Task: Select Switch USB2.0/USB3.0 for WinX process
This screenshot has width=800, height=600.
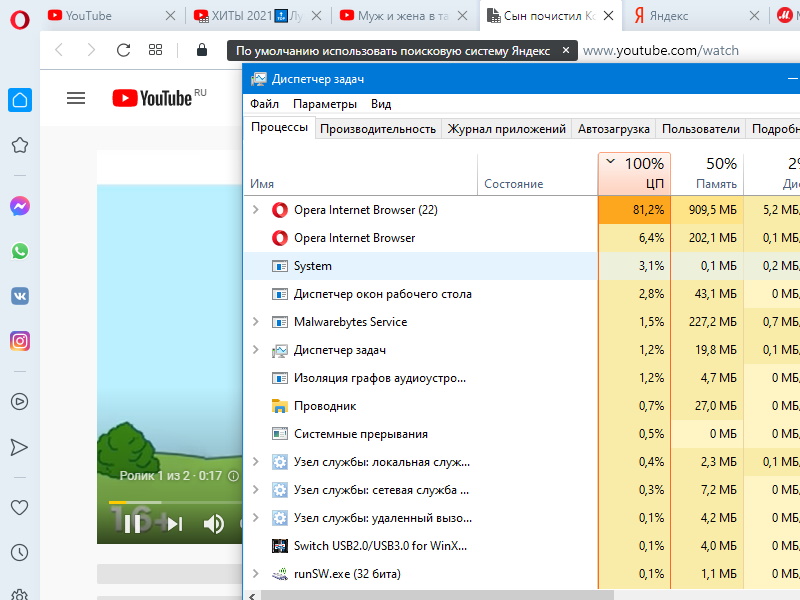Action: pos(521,546)
